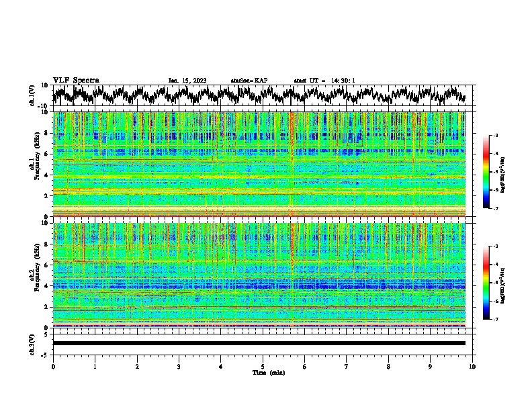Click the ch.1 spectrogram panel
Viewport: 532px width, 411px height.
259,164
